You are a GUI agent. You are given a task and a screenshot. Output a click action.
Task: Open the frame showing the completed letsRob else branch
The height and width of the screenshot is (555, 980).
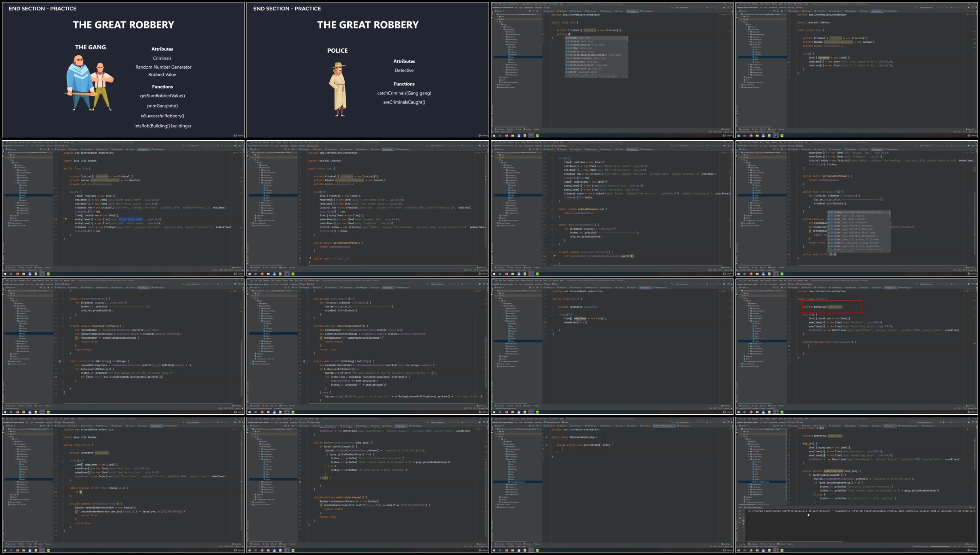[368, 347]
